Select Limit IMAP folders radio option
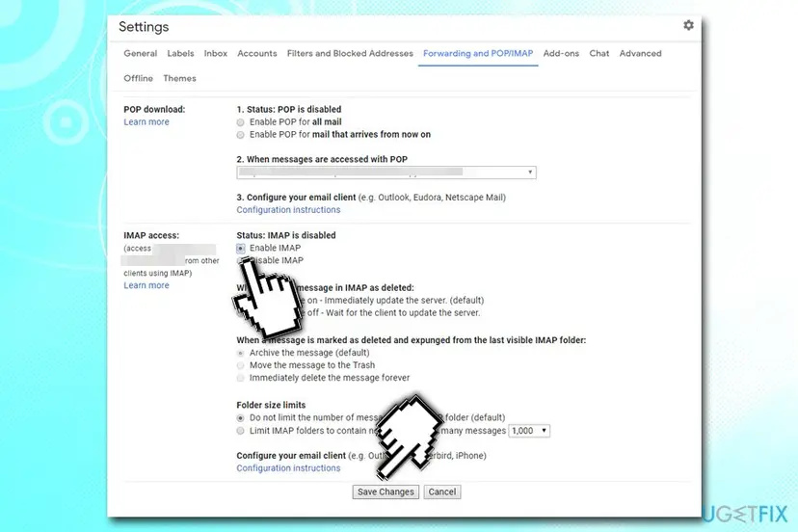This screenshot has height=532, width=798. (x=240, y=431)
